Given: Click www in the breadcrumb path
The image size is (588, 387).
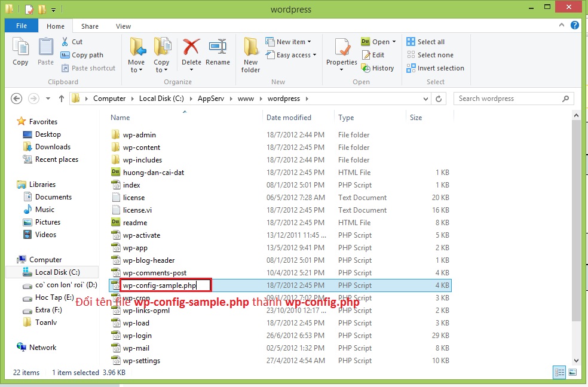Looking at the screenshot, I should click(x=246, y=99).
